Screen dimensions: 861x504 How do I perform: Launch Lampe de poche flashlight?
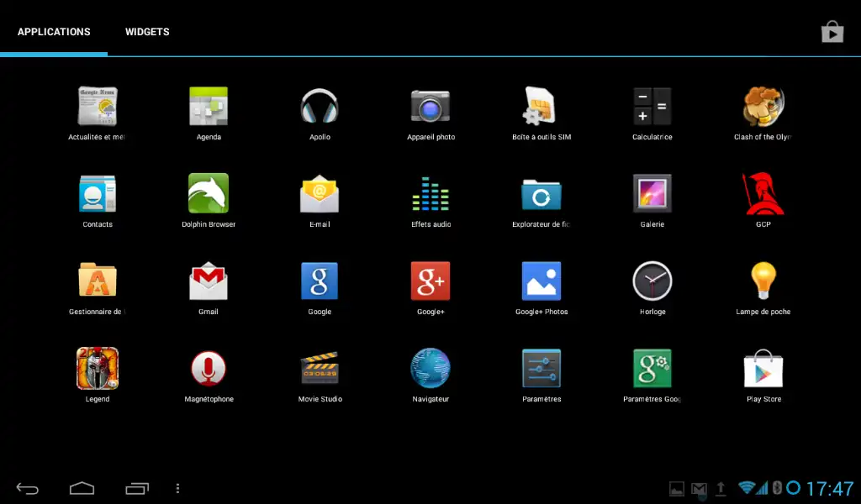763,281
